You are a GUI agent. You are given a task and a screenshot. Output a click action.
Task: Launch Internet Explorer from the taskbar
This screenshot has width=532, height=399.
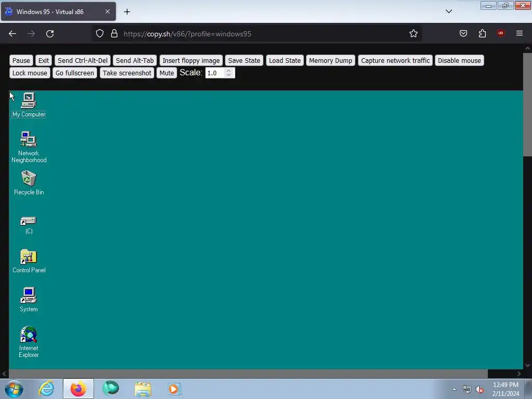(46, 389)
